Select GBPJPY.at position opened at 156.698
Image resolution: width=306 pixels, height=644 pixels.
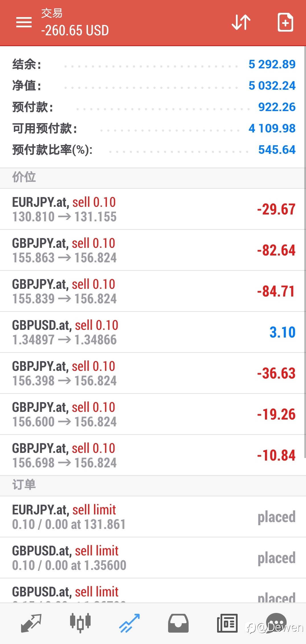click(x=153, y=455)
